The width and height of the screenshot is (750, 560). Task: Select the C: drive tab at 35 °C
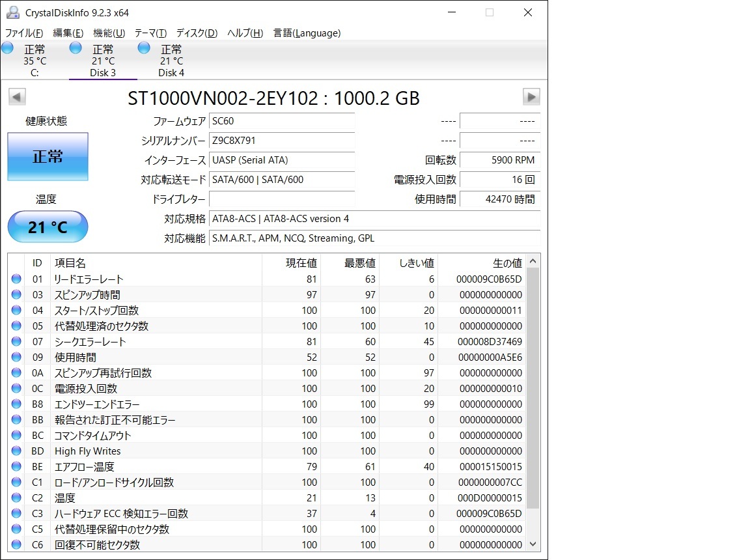click(x=35, y=61)
